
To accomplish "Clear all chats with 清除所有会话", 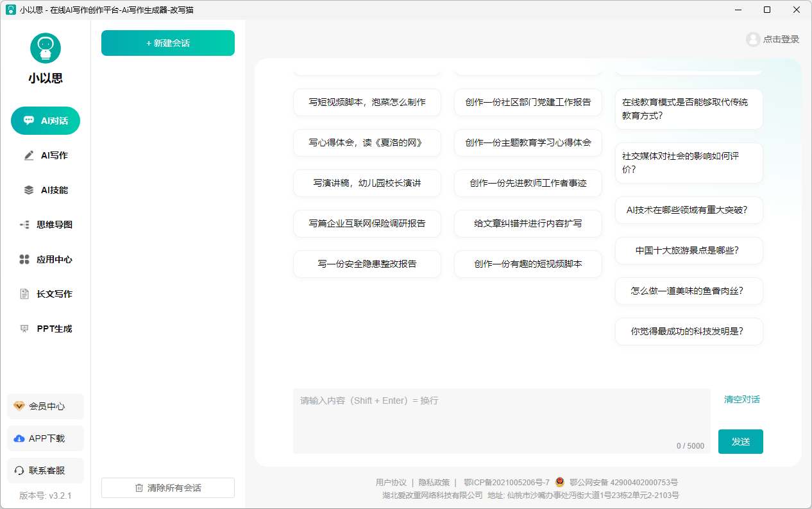I will [x=168, y=488].
